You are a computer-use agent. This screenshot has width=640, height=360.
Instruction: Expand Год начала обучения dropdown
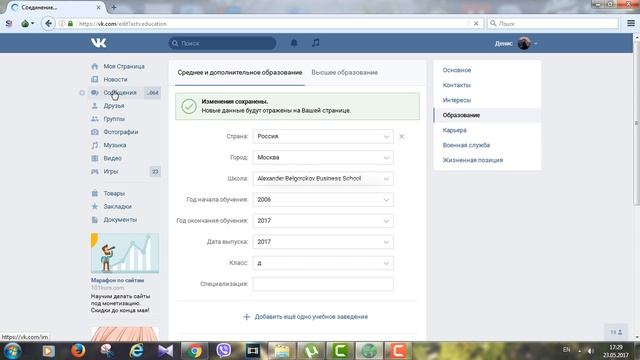[x=323, y=200]
